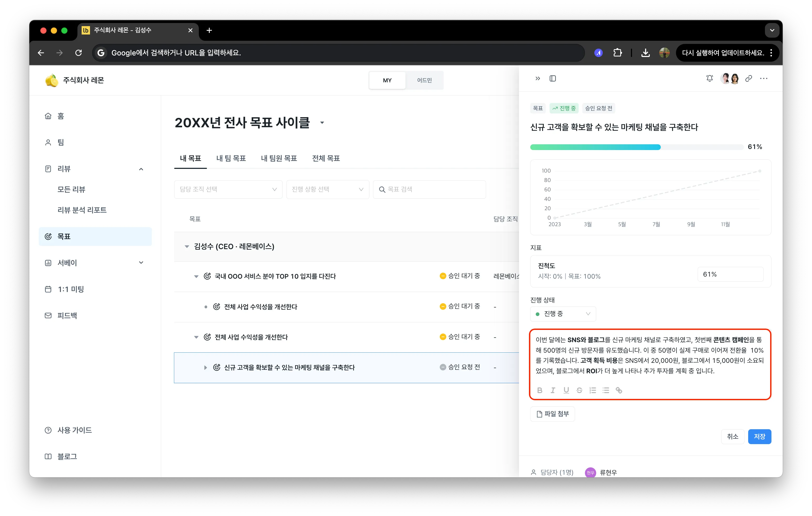Insert bulleted list in the editor

click(606, 390)
